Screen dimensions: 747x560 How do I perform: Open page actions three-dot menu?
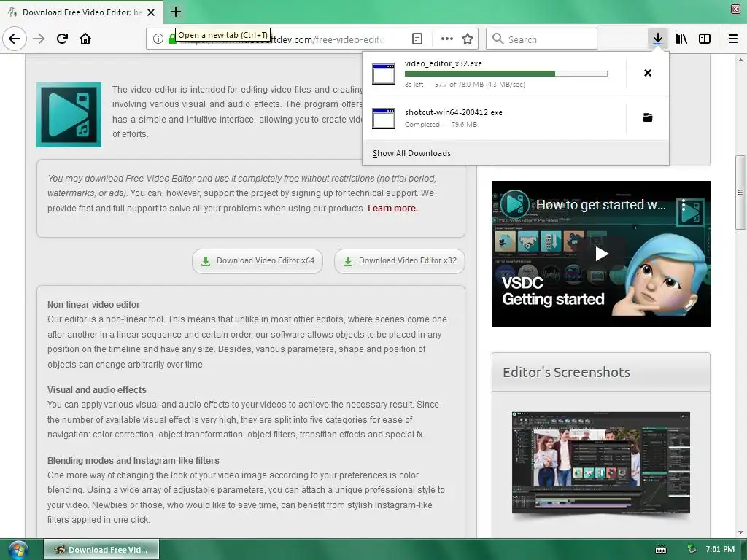(447, 39)
